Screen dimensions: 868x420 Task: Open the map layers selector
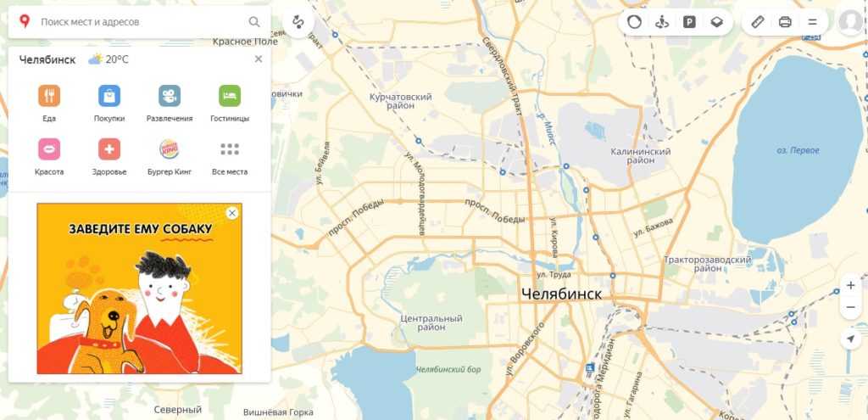pyautogui.click(x=717, y=22)
